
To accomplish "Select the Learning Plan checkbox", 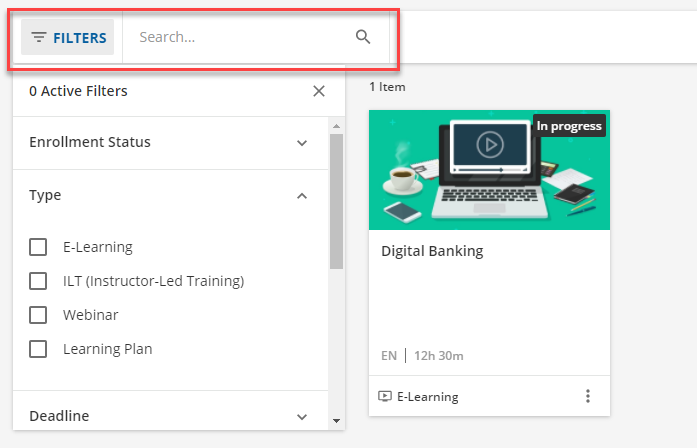I will tap(38, 349).
